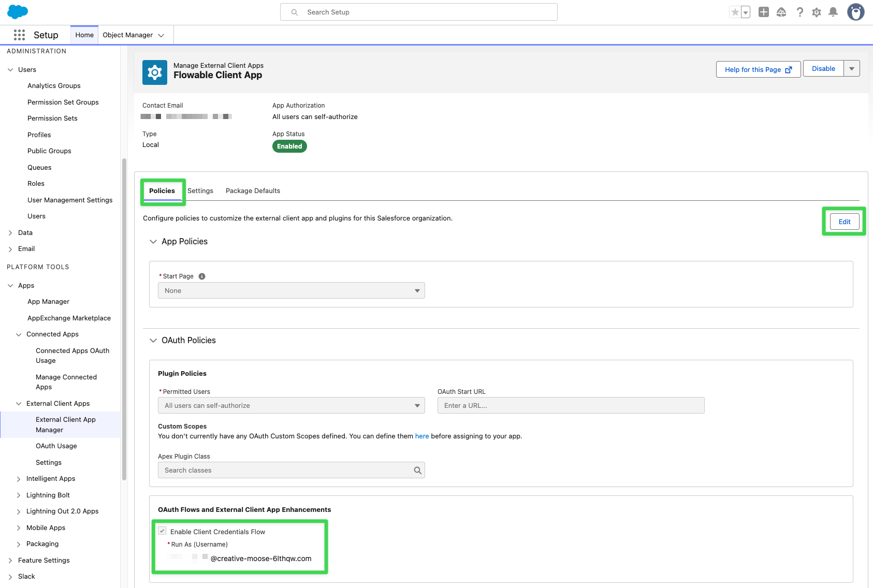
Task: Click the here link to define Custom Scopes
Action: [x=421, y=436]
